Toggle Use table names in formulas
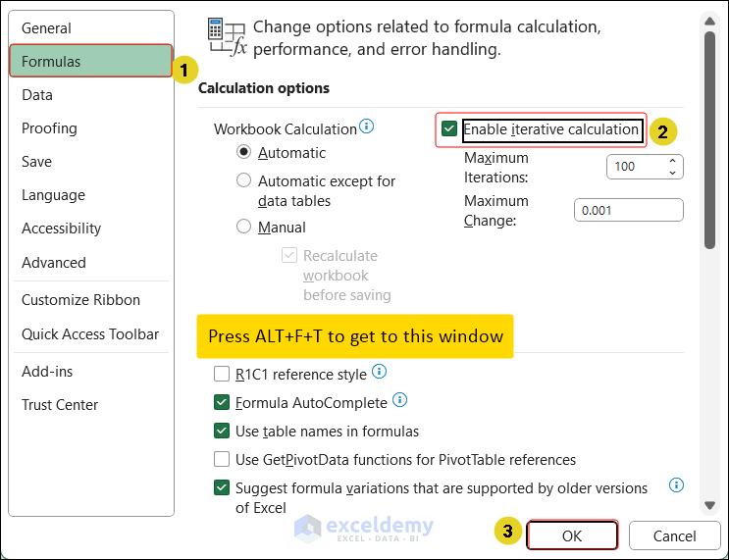729x560 pixels. (222, 431)
